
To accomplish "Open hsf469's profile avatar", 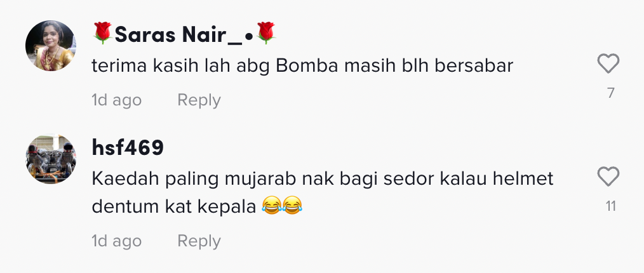I will point(51,159).
